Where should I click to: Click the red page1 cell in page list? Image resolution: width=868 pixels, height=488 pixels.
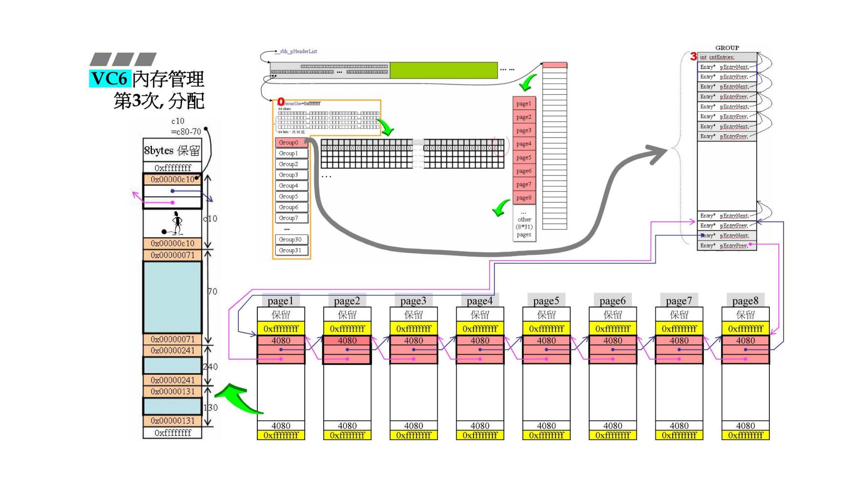(524, 103)
